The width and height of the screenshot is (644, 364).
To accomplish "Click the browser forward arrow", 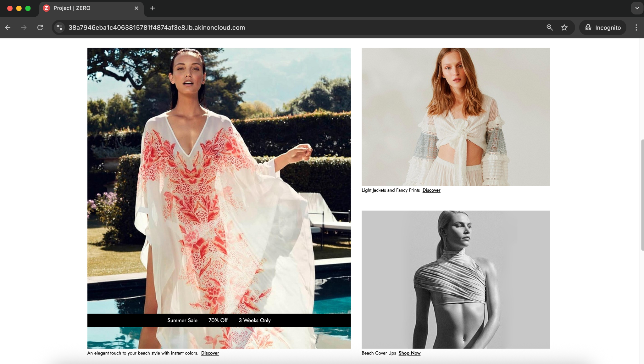I will click(24, 27).
